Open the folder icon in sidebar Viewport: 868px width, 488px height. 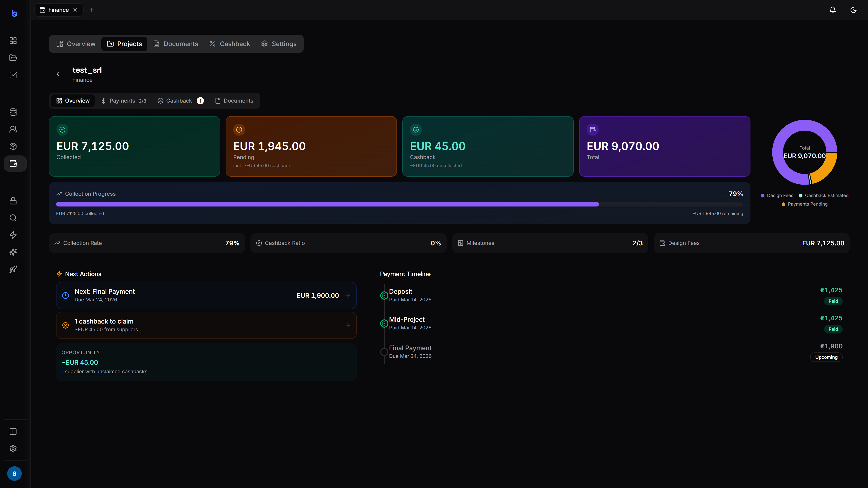click(13, 58)
